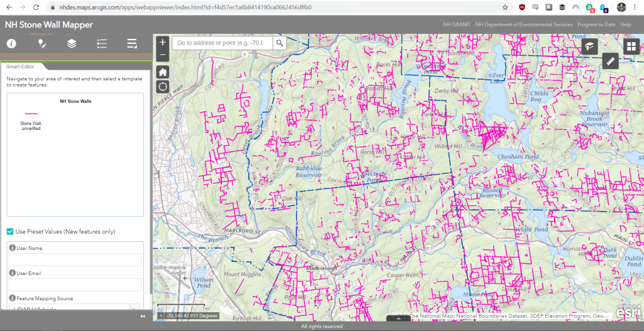
Task: Open NH Department of Environmental Services link
Action: pyautogui.click(x=524, y=24)
